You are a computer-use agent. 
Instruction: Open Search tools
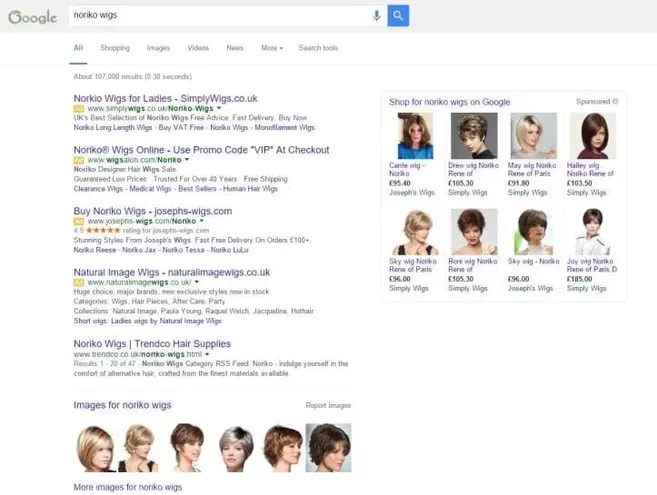(318, 48)
